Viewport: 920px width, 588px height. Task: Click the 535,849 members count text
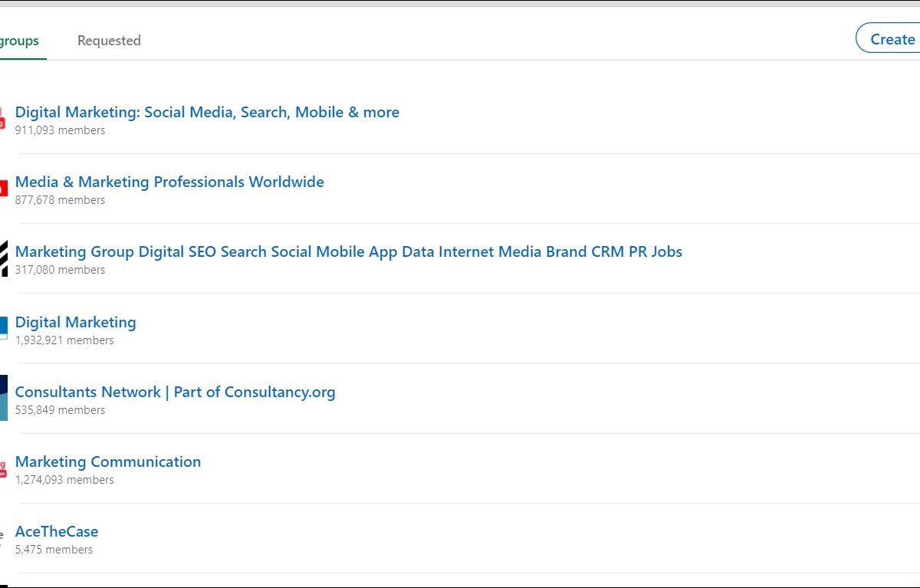tap(60, 410)
